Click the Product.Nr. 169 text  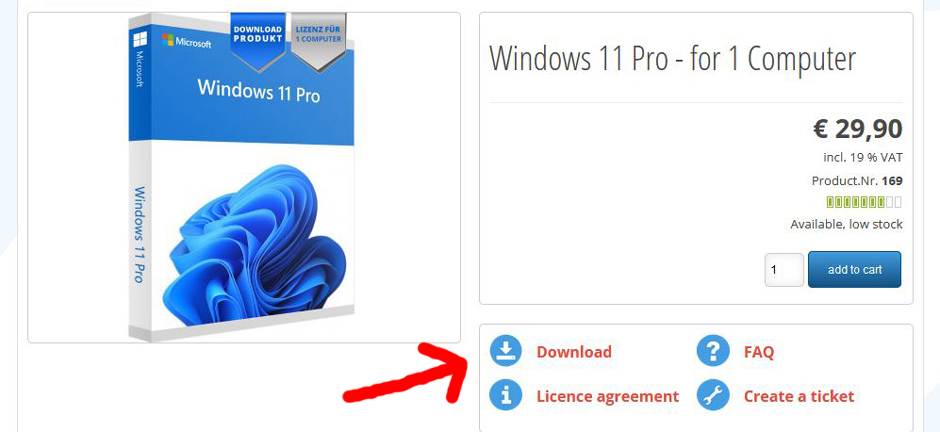click(x=857, y=180)
